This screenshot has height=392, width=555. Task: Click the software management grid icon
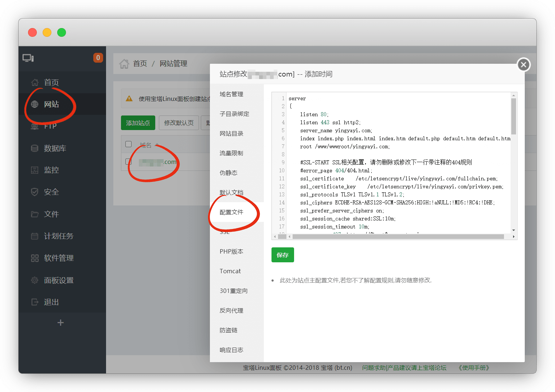(35, 258)
